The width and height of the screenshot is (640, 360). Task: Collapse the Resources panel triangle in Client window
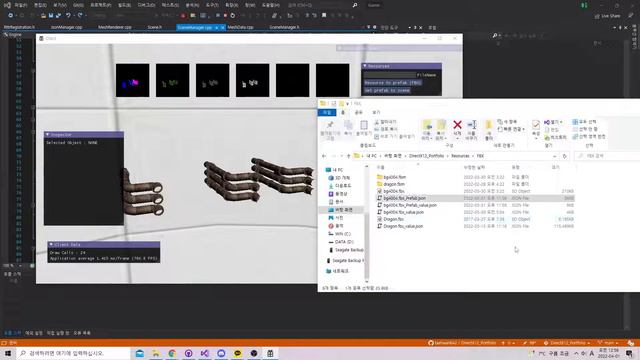(x=365, y=66)
